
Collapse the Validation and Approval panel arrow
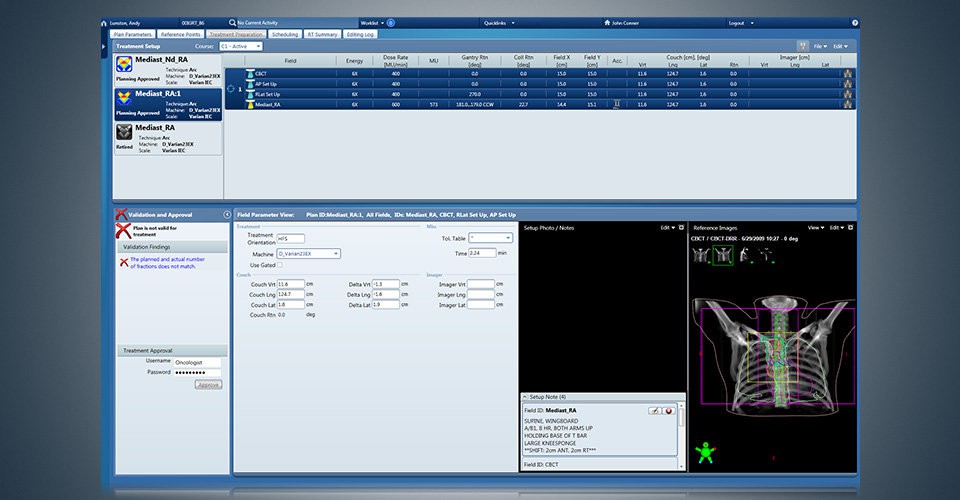click(x=227, y=215)
